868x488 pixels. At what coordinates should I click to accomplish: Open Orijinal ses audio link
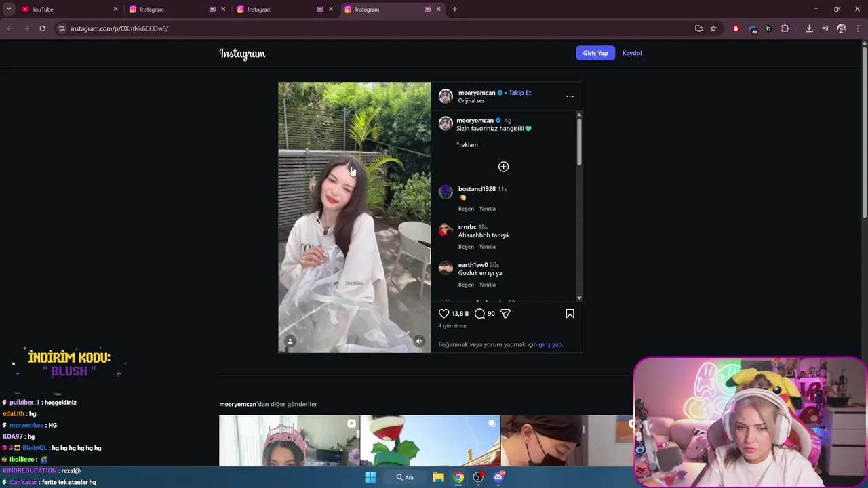[471, 101]
